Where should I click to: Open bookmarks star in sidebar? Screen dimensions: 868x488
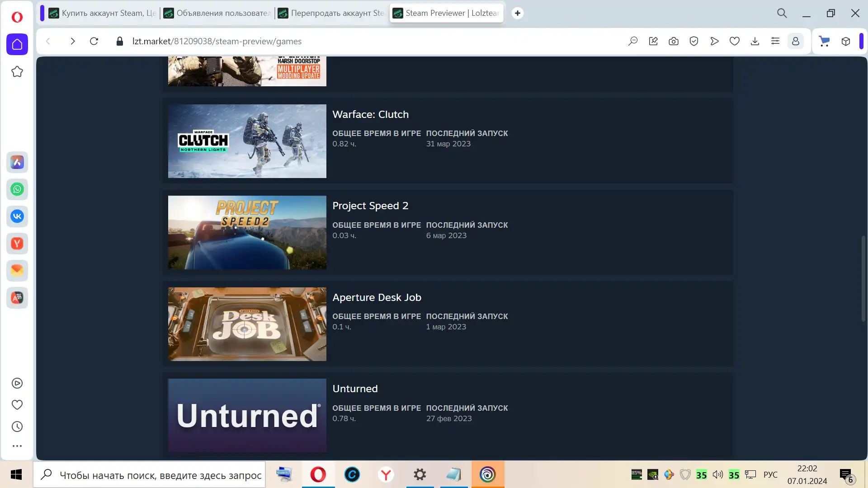(x=17, y=71)
